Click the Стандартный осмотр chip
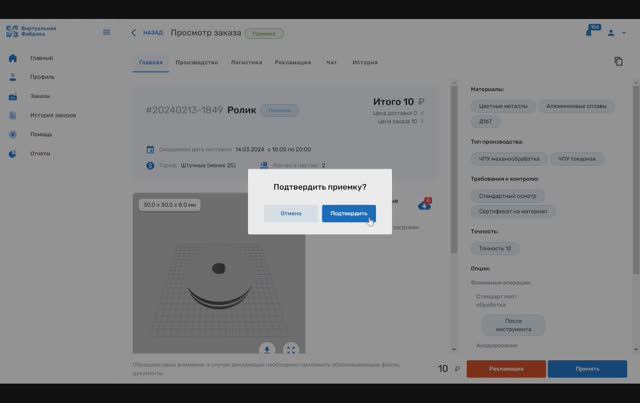The height and width of the screenshot is (403, 640). coord(507,196)
